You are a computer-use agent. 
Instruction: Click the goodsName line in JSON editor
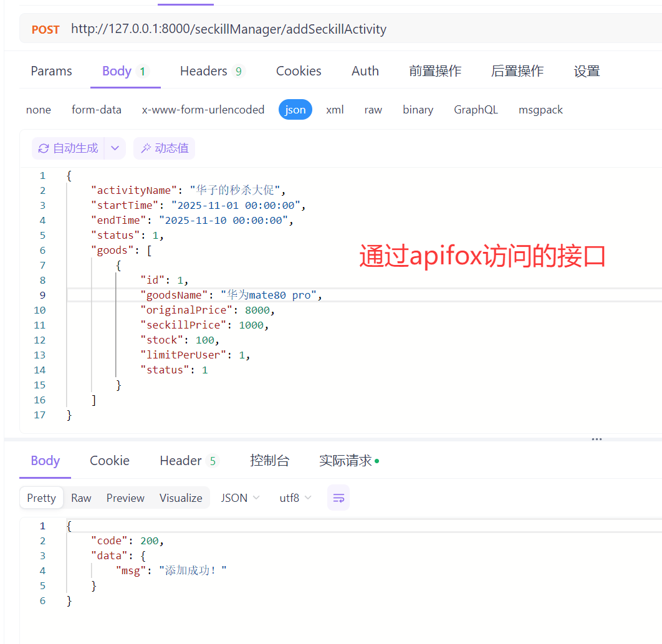tap(231, 295)
